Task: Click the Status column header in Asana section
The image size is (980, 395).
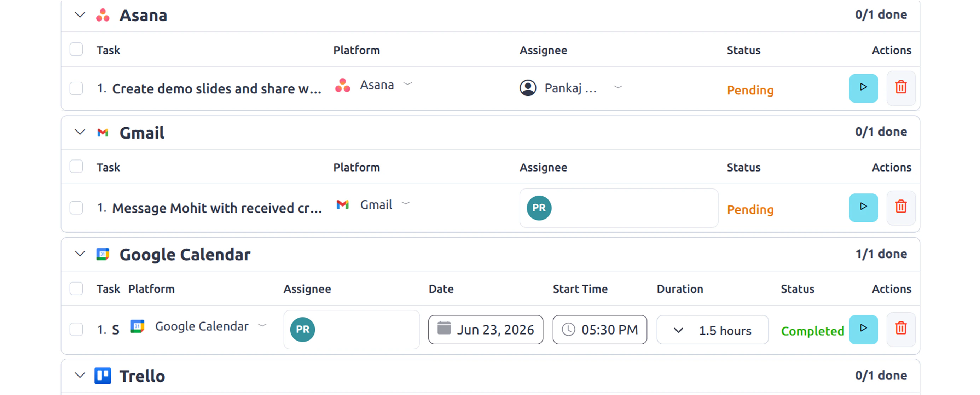Action: click(743, 50)
